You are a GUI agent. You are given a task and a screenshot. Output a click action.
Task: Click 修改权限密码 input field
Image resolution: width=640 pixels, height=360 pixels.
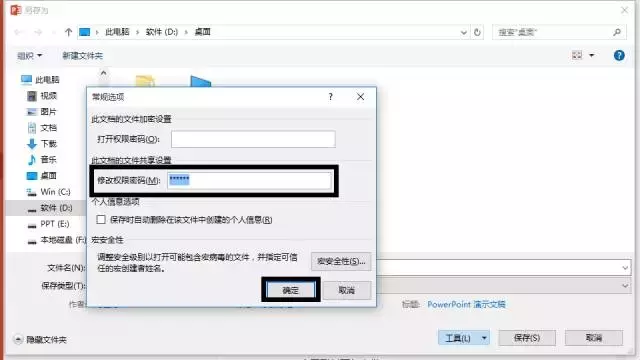(x=249, y=180)
